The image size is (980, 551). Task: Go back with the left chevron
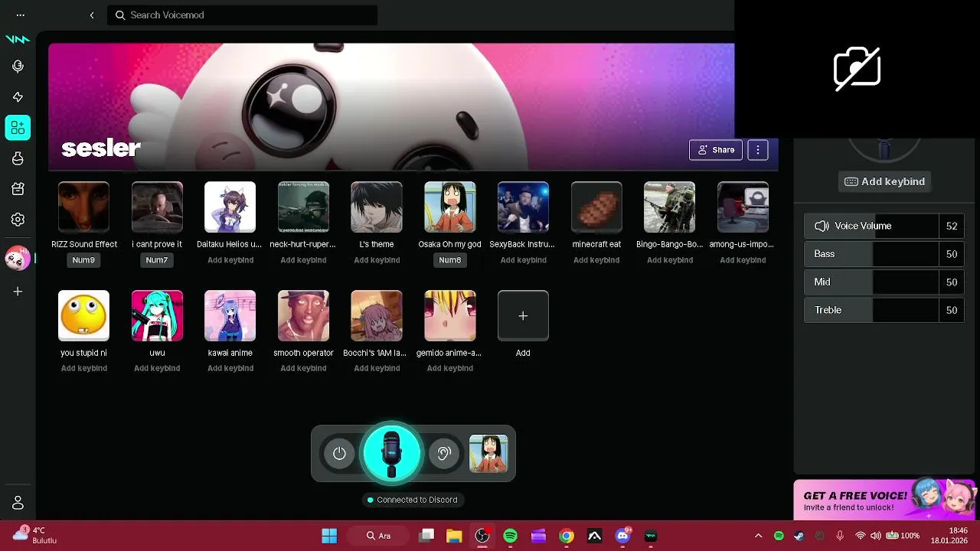click(92, 15)
